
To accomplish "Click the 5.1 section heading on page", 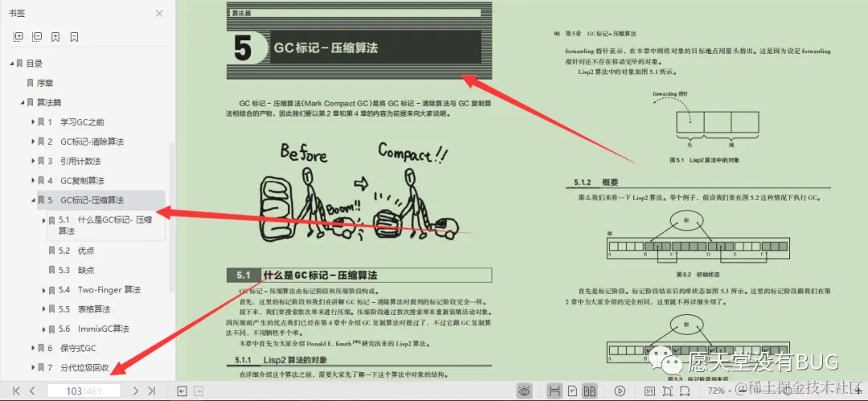I will coord(359,276).
